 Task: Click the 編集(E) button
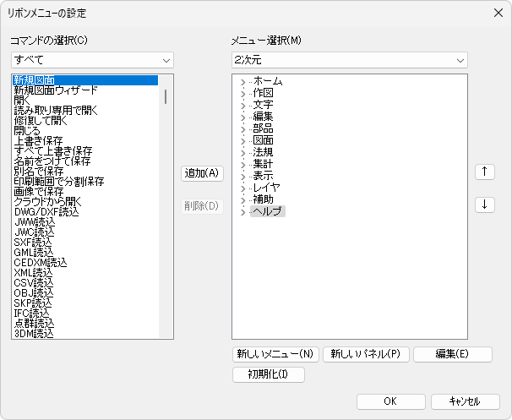pyautogui.click(x=453, y=354)
